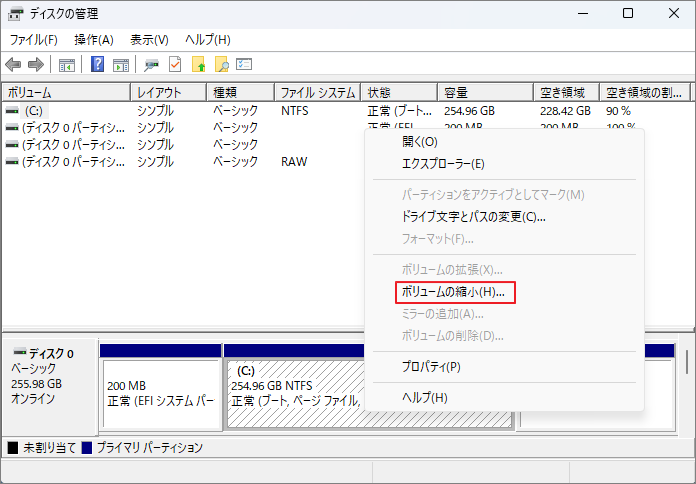Click the document with checkmark icon
The image size is (696, 484).
(x=175, y=64)
